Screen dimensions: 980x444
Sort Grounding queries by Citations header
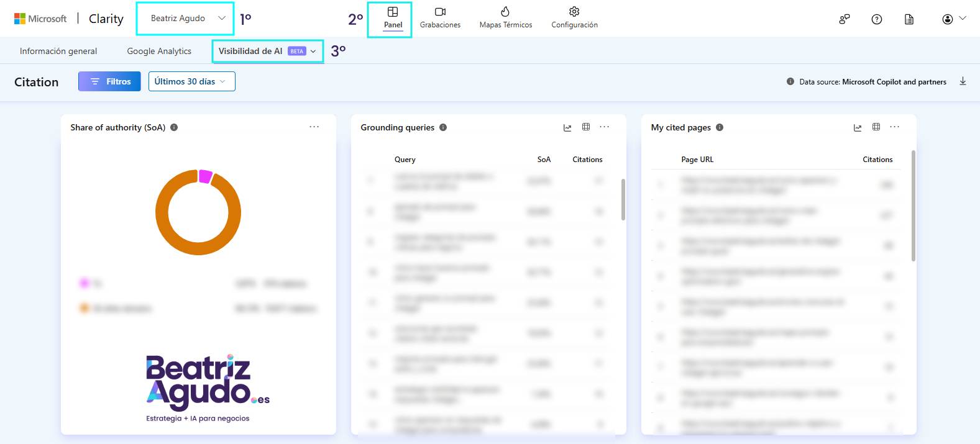pyautogui.click(x=587, y=160)
